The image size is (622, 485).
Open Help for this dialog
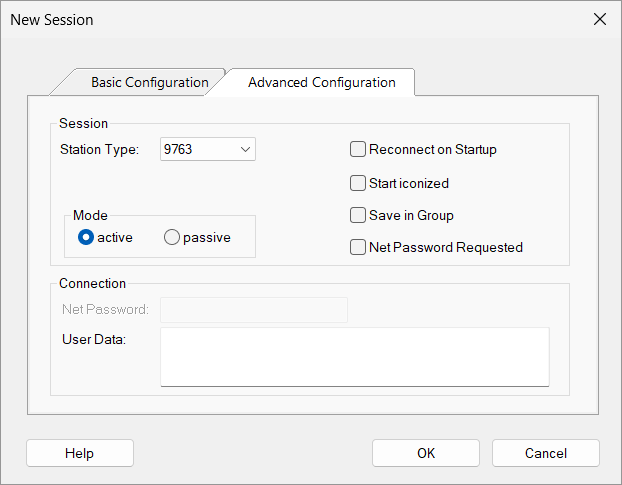click(x=80, y=453)
